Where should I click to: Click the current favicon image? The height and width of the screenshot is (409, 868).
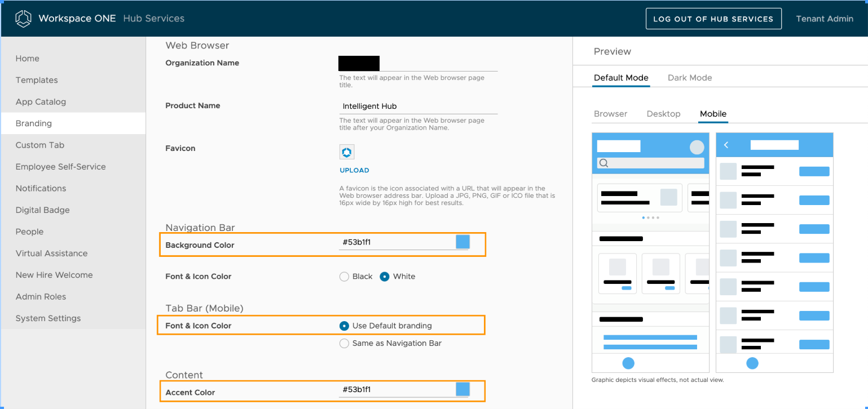point(347,152)
